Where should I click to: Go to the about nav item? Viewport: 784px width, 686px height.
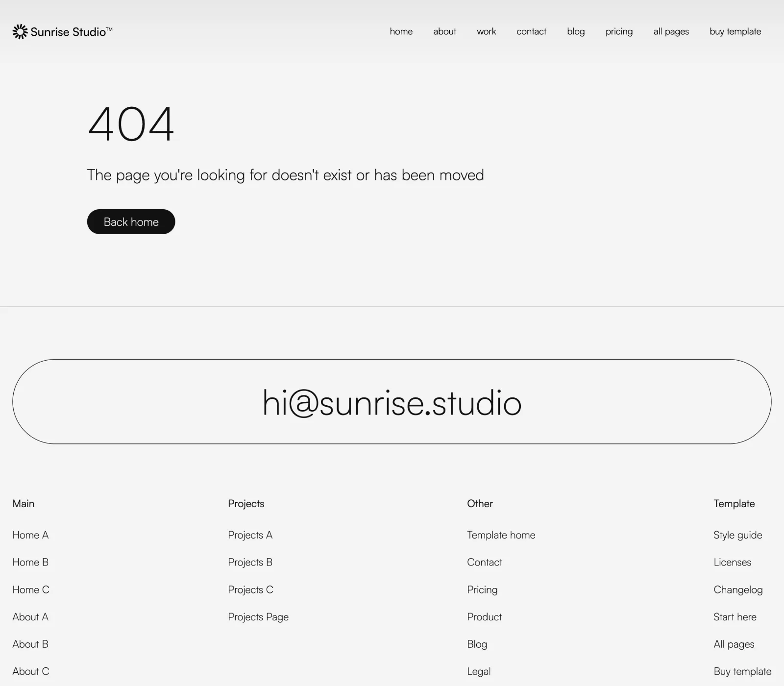pyautogui.click(x=444, y=31)
